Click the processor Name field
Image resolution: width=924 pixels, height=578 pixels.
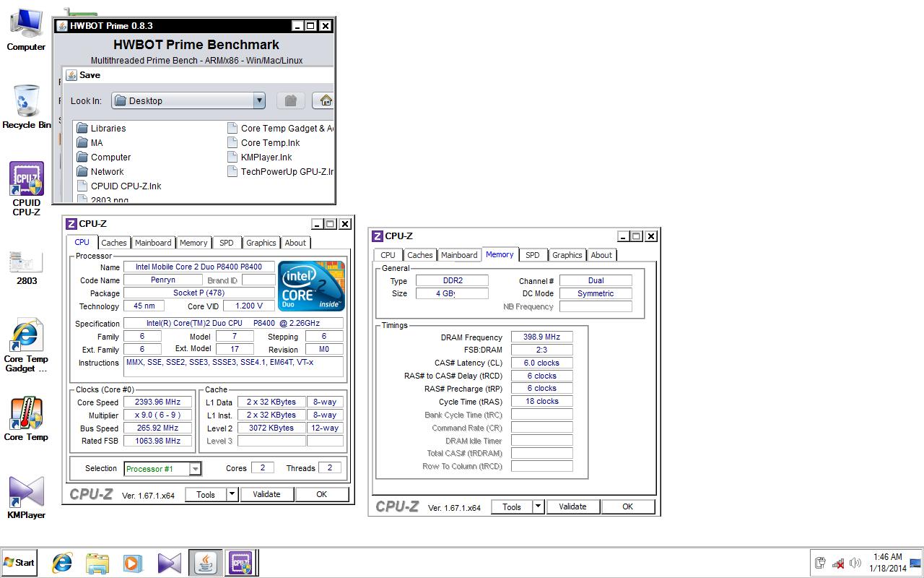tap(199, 267)
